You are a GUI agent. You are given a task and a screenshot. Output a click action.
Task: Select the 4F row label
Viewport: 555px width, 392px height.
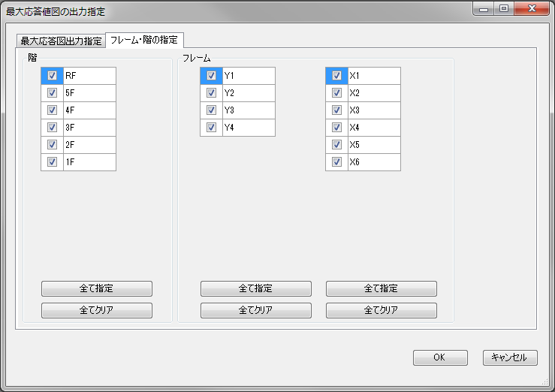coord(89,110)
